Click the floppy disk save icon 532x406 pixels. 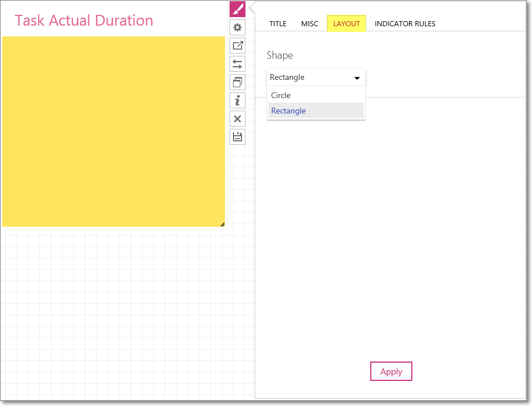point(238,137)
